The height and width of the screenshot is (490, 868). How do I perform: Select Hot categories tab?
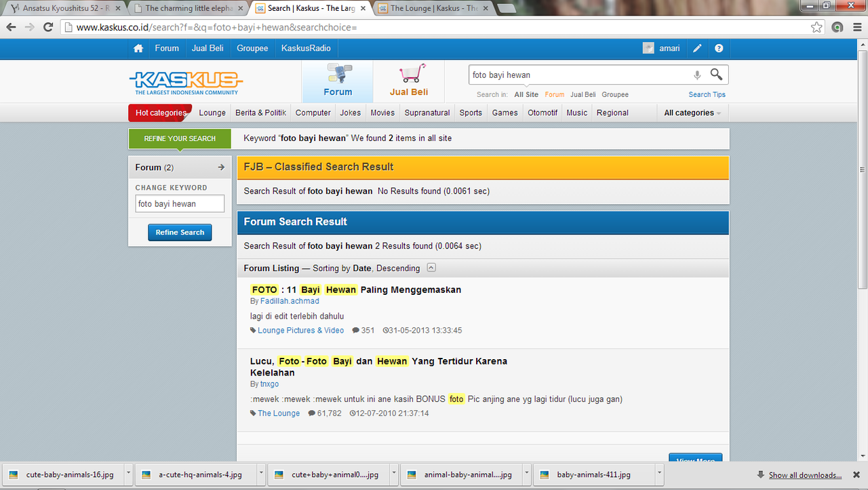pos(161,113)
